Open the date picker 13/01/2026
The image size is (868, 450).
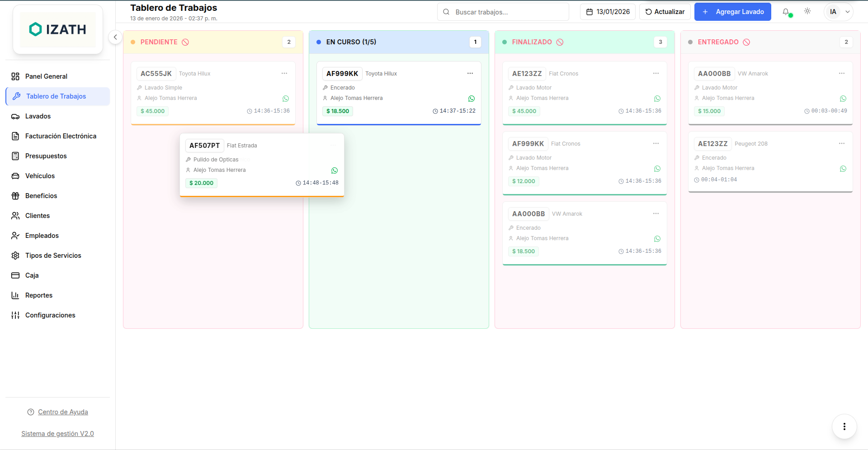(608, 12)
